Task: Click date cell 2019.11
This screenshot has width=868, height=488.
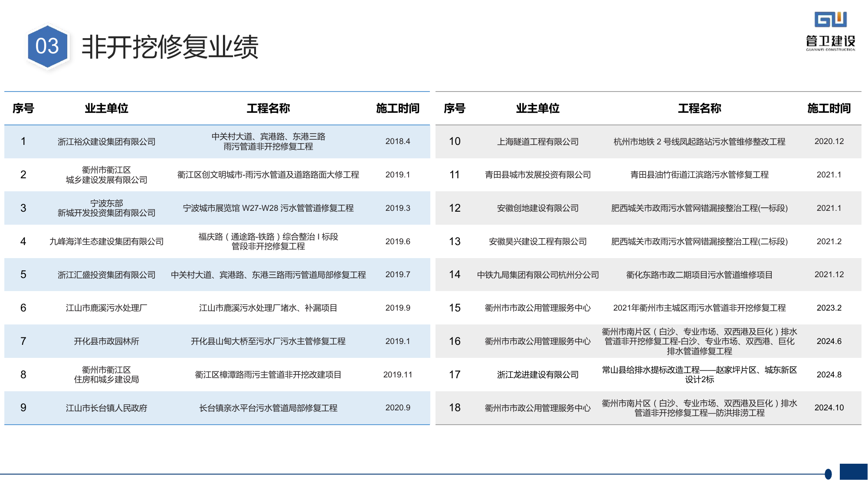Action: coord(398,375)
